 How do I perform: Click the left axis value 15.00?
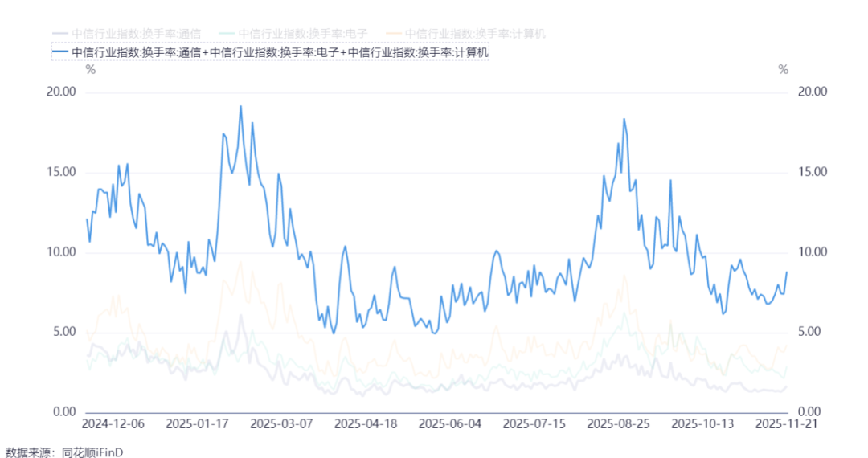click(x=61, y=172)
